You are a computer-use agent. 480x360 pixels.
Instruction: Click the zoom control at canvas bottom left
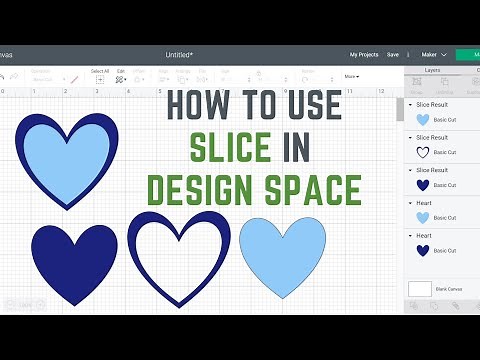25,305
